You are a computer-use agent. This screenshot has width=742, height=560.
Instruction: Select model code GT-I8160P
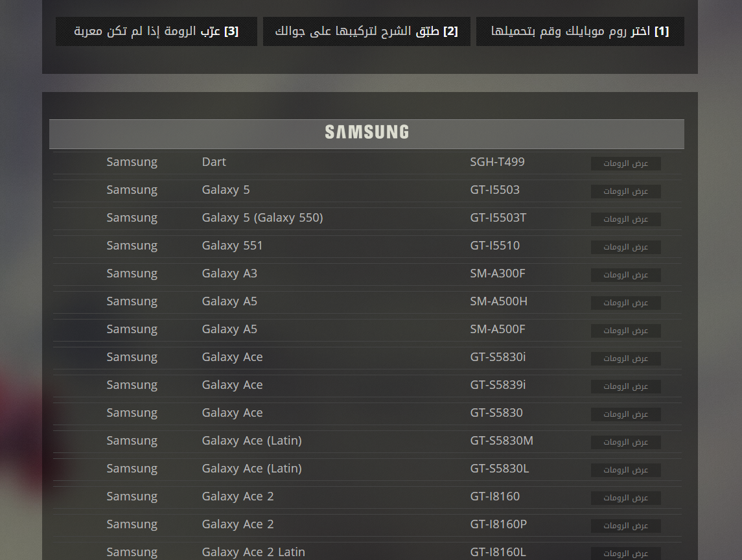click(498, 525)
